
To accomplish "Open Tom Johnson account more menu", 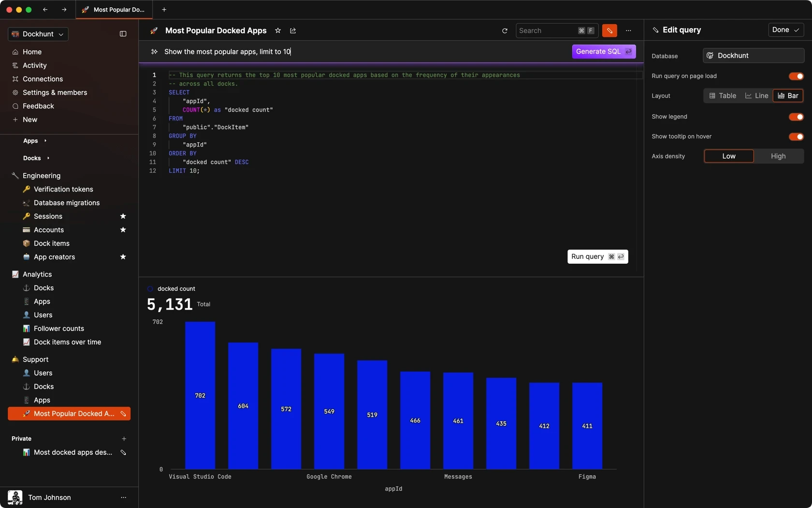I will tap(123, 497).
